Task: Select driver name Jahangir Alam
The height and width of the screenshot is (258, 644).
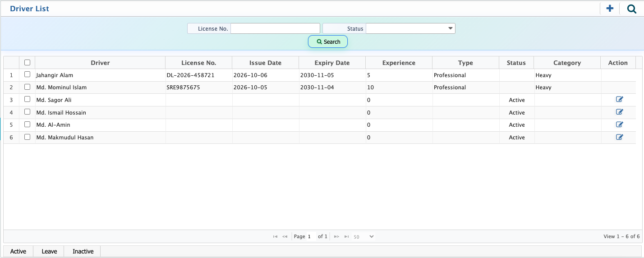Action: point(55,75)
